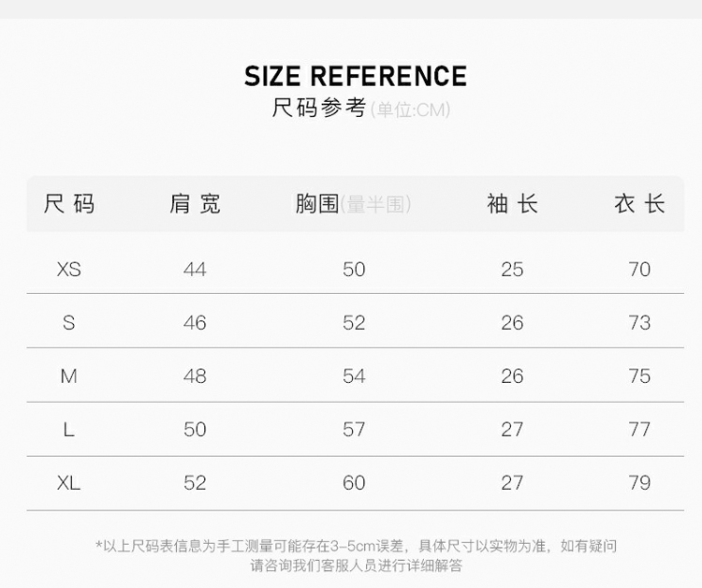Click the 袖长 column header
The image size is (702, 588).
[x=512, y=203]
